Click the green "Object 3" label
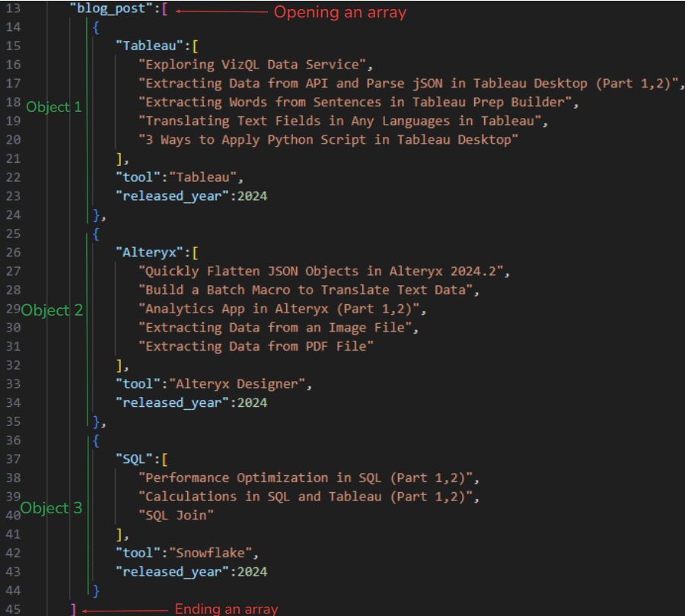Viewport: 685px width, 616px height. [51, 508]
